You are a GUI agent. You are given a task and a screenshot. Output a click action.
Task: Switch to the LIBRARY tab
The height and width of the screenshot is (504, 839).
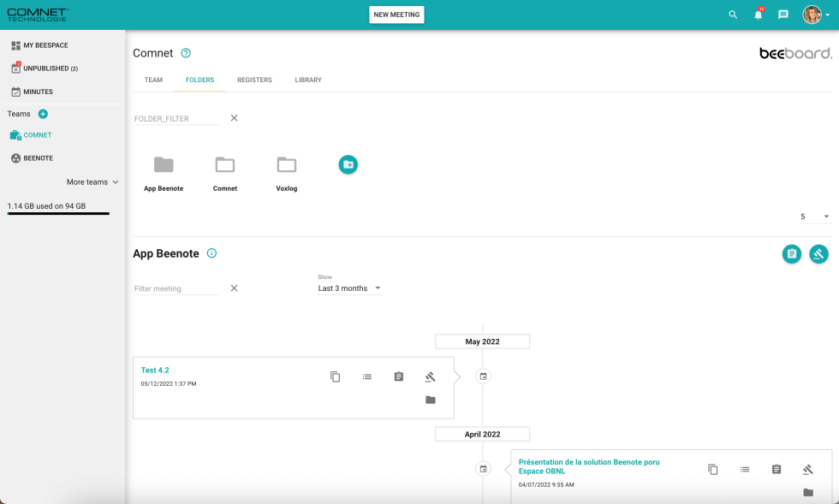(309, 80)
